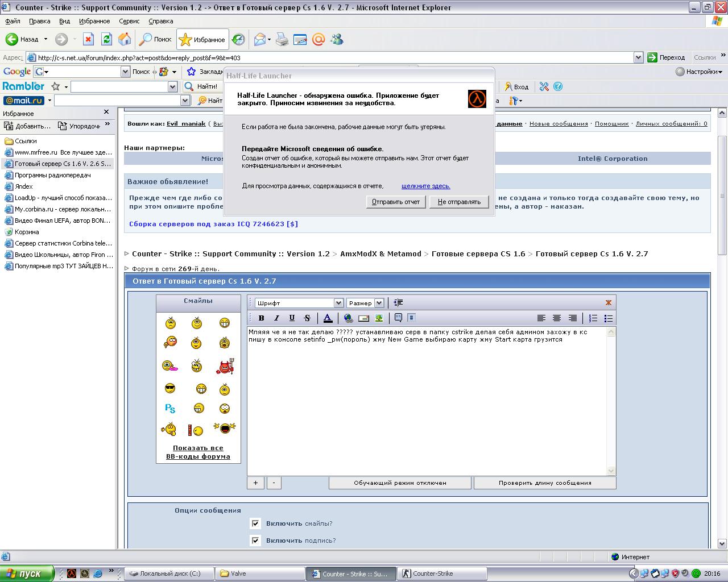Viewport: 728px width, 582px height.
Task: Open the Сервис menu
Action: (x=129, y=21)
